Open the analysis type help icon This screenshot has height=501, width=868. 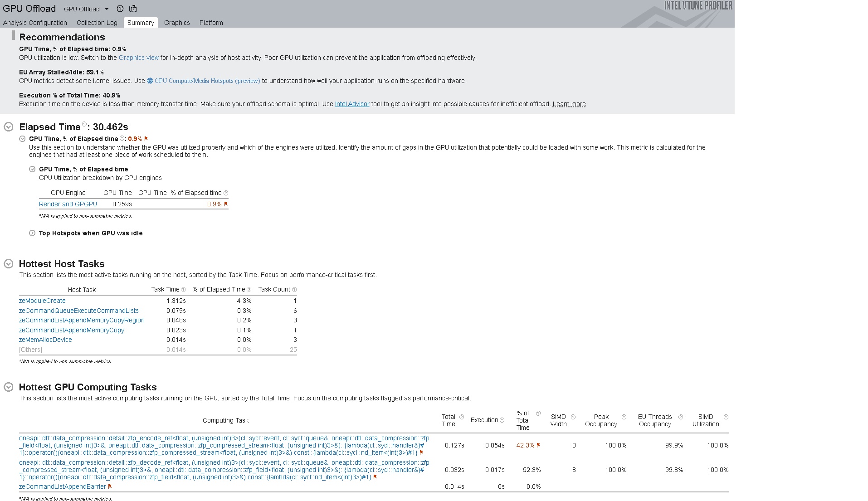120,9
